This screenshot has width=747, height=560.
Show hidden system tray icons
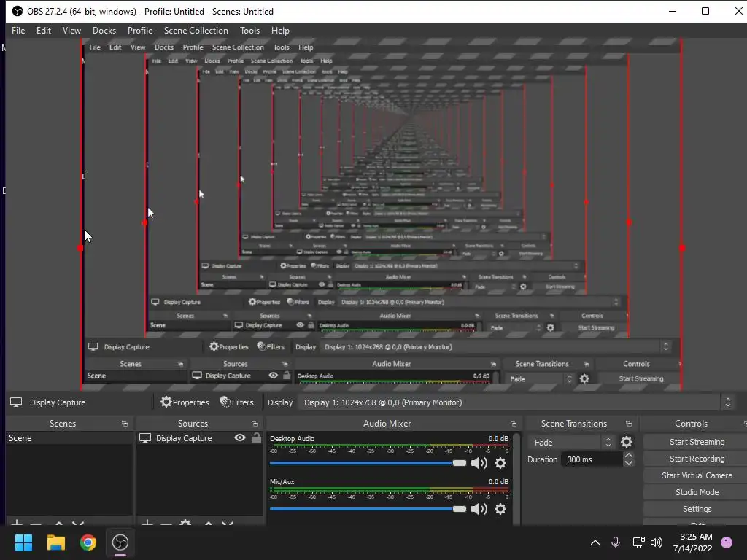coord(595,542)
